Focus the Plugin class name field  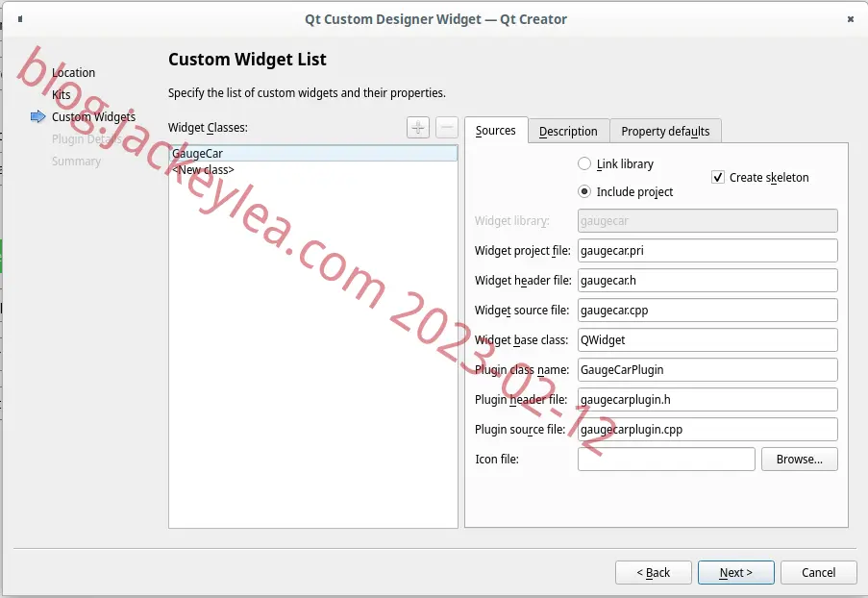[x=707, y=370]
